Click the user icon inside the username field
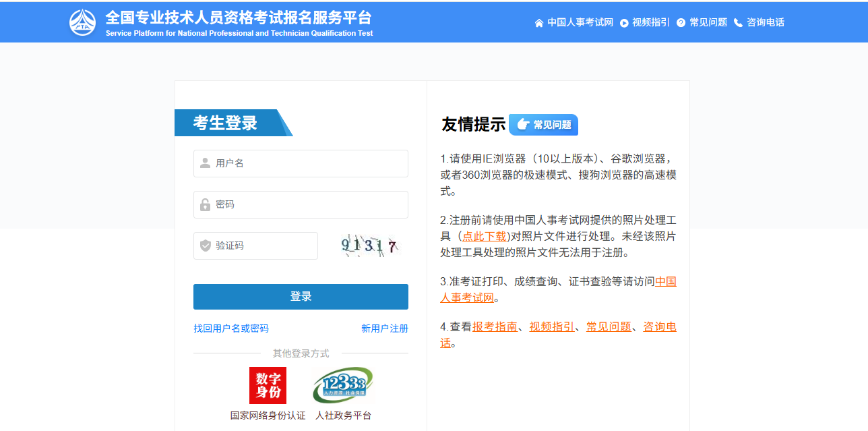This screenshot has width=868, height=431. pos(204,163)
